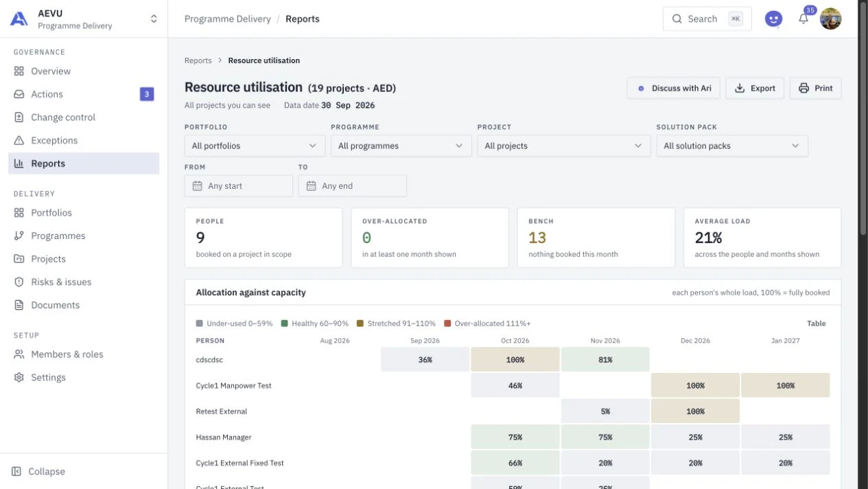
Task: Click the Risks & issues shield icon
Action: point(19,282)
